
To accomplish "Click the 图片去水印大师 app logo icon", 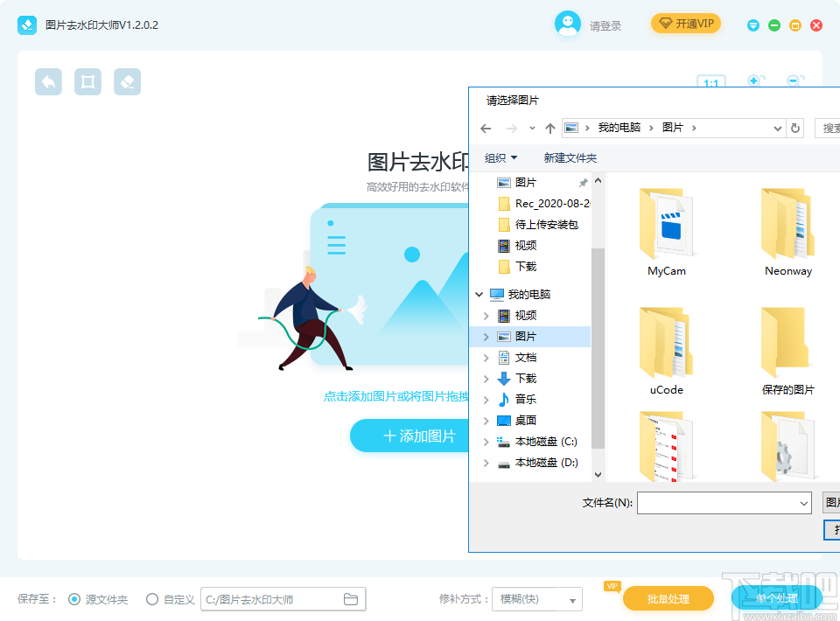I will point(26,24).
